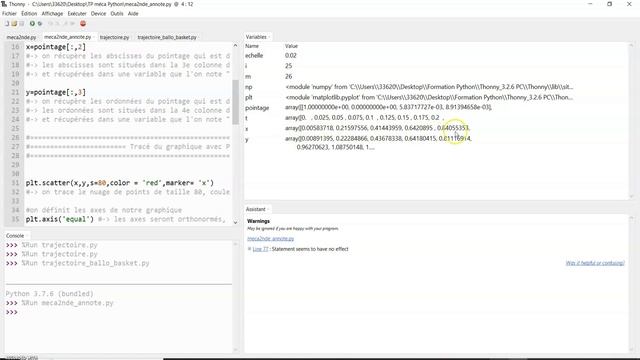The image size is (640, 360).
Task: Open the Device menu
Action: (x=98, y=13)
